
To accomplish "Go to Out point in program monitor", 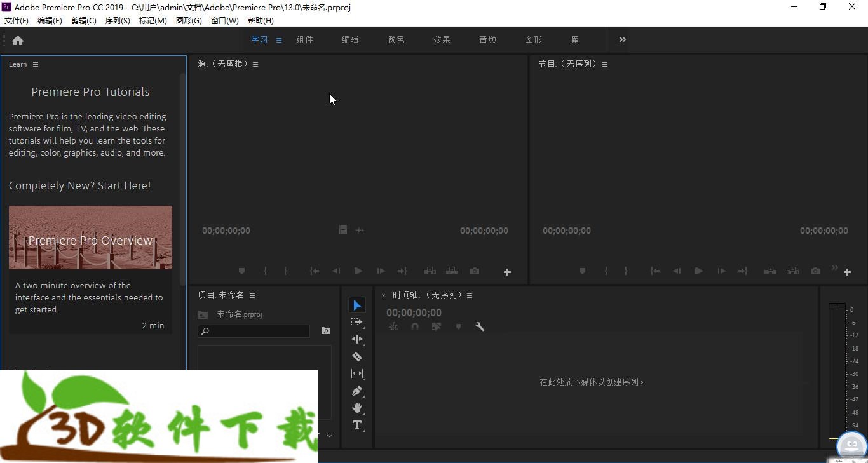I will click(x=743, y=271).
